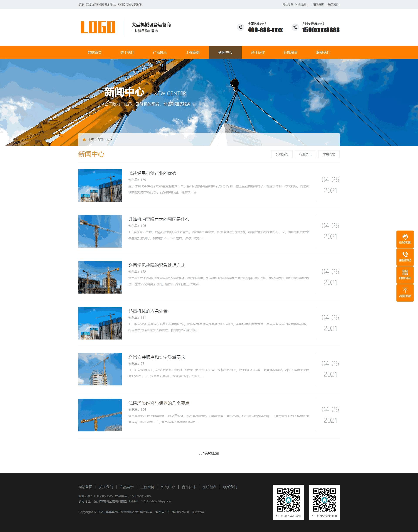Select 行业资讯 category tab
Image resolution: width=418 pixels, height=532 pixels.
coord(305,154)
